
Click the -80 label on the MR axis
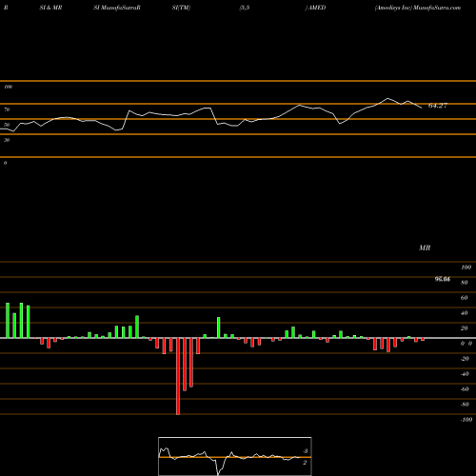tap(465, 405)
